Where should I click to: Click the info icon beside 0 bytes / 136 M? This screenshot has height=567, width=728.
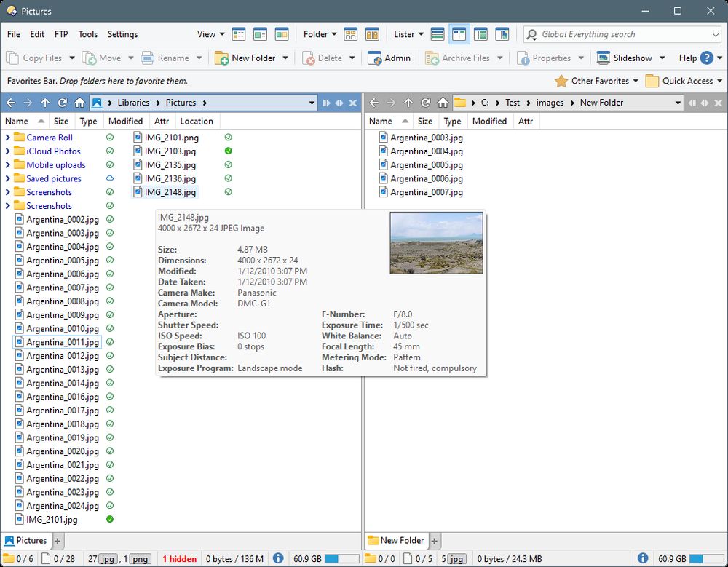278,559
